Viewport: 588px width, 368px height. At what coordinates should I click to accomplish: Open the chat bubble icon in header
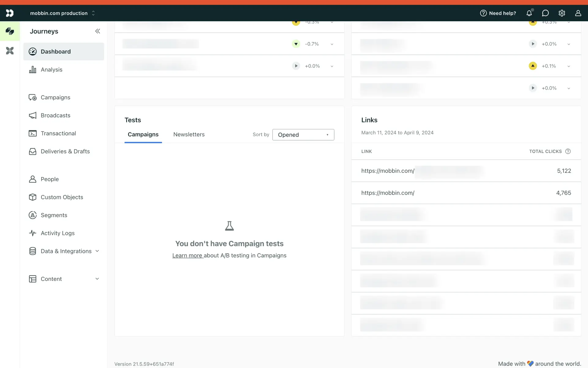click(x=545, y=13)
